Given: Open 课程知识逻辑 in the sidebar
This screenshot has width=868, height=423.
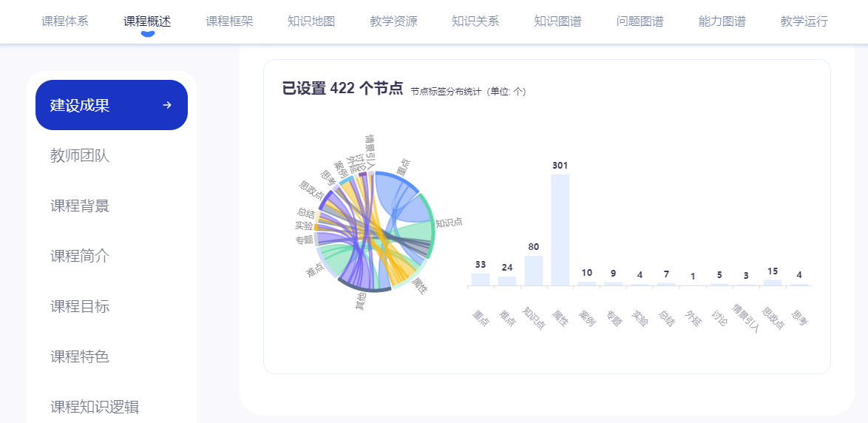Looking at the screenshot, I should click(x=95, y=407).
